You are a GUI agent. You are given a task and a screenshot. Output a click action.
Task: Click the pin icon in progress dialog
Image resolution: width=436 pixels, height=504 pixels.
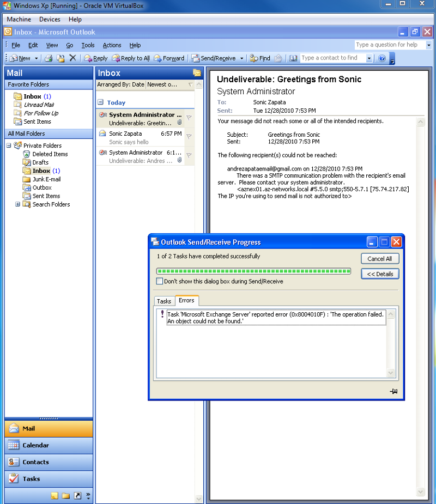click(x=393, y=391)
